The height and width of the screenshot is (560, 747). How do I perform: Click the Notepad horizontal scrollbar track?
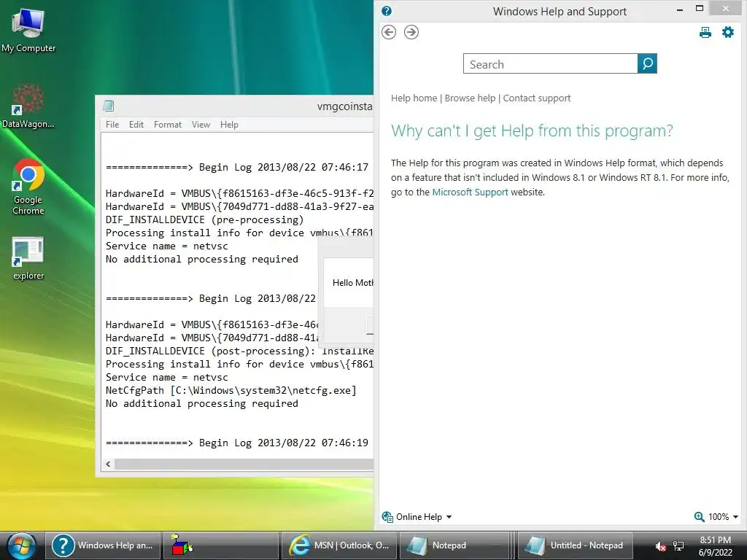tap(244, 464)
